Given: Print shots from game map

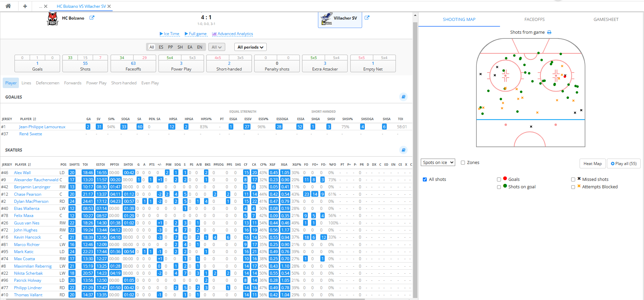Looking at the screenshot, I should point(549,32).
